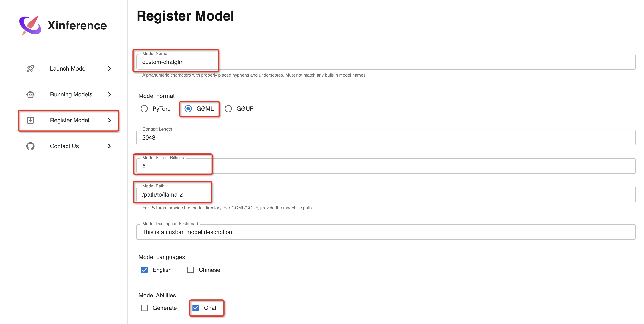Uncheck the English language checkbox
The width and height of the screenshot is (644, 324).
(144, 270)
